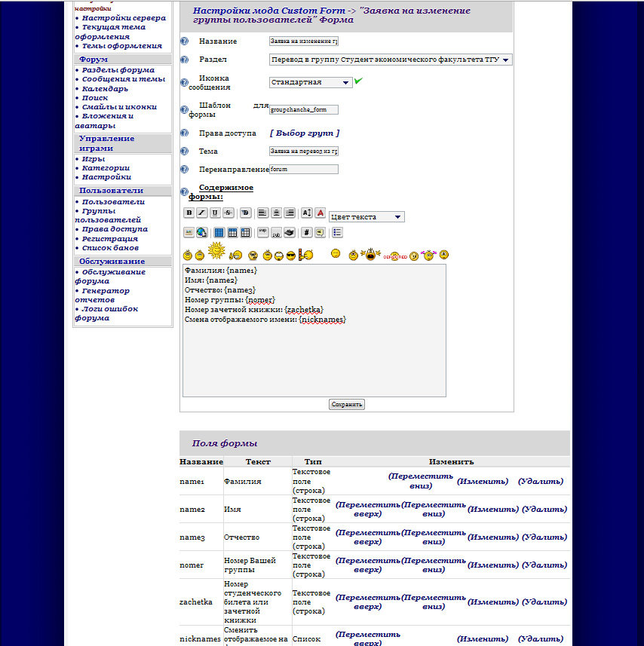Open Категории under Управление играми

point(106,168)
